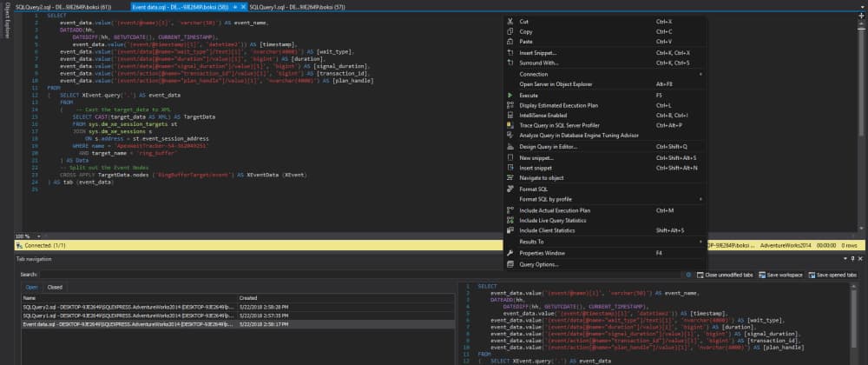Select the Event data.sql row in tab list
868x365 pixels.
(238, 323)
